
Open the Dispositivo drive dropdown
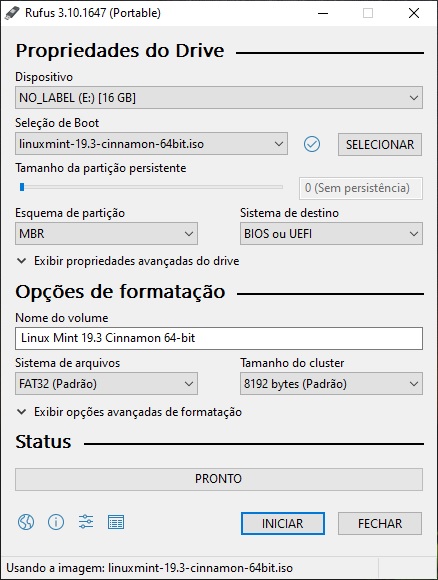tap(219, 98)
